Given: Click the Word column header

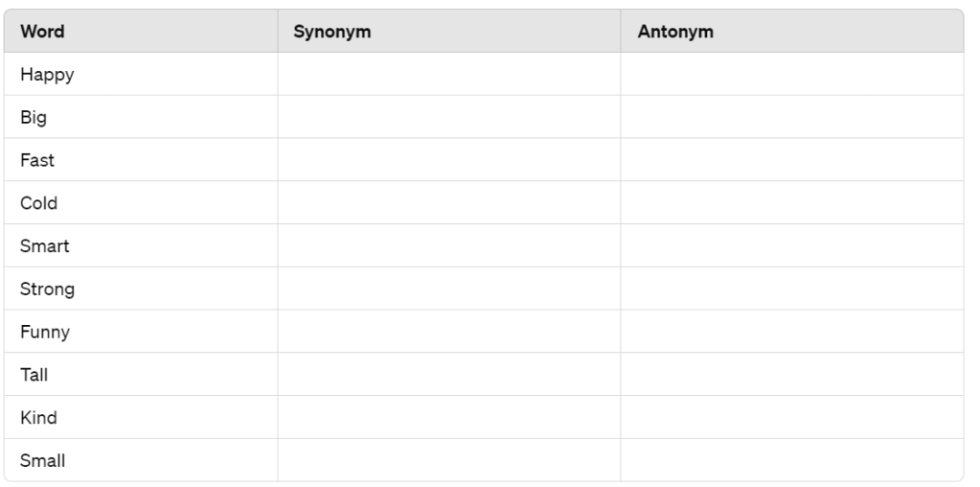Looking at the screenshot, I should click(43, 32).
